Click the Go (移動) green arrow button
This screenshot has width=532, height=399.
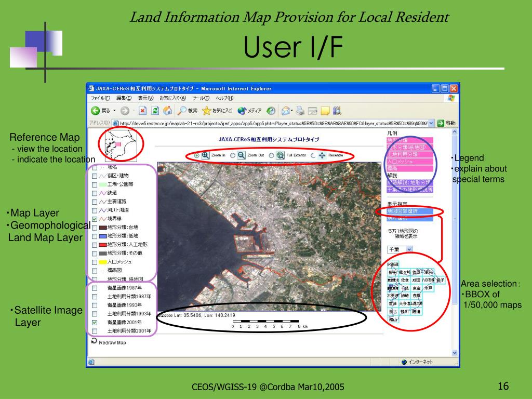click(441, 123)
